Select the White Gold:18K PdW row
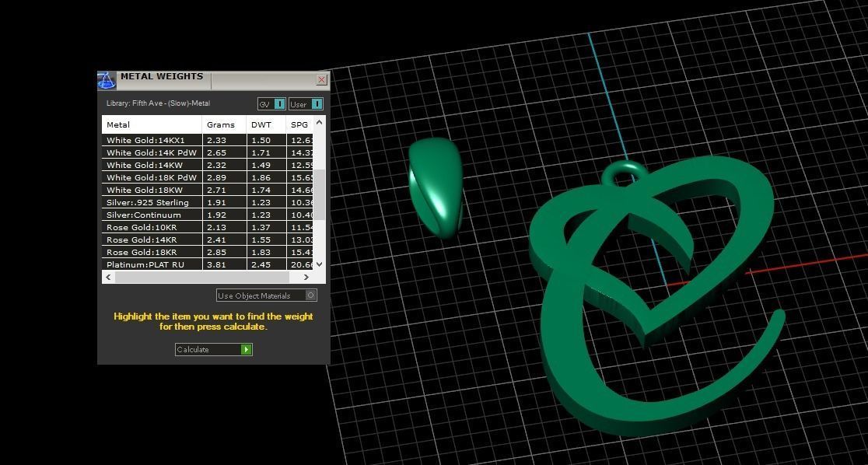 pos(208,178)
